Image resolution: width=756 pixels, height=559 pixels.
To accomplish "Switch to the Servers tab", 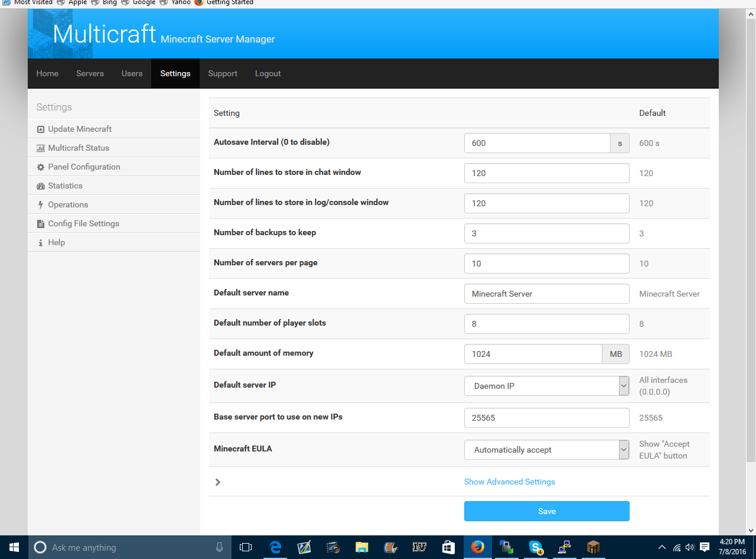I will 90,73.
